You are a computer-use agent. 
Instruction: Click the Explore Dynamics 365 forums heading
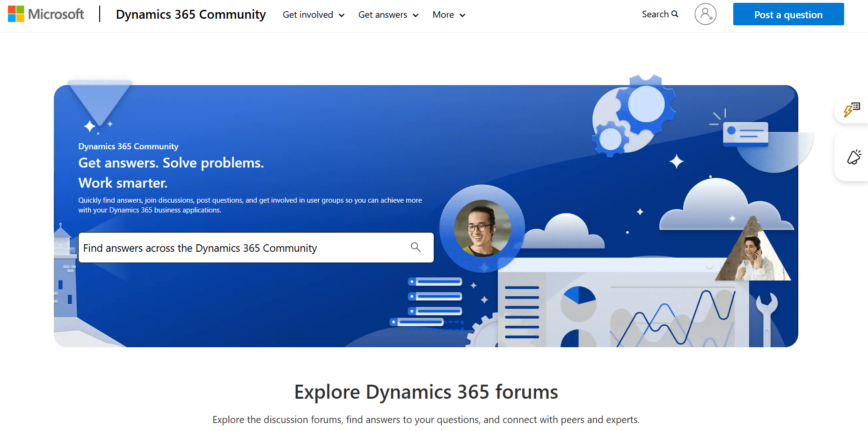[426, 392]
